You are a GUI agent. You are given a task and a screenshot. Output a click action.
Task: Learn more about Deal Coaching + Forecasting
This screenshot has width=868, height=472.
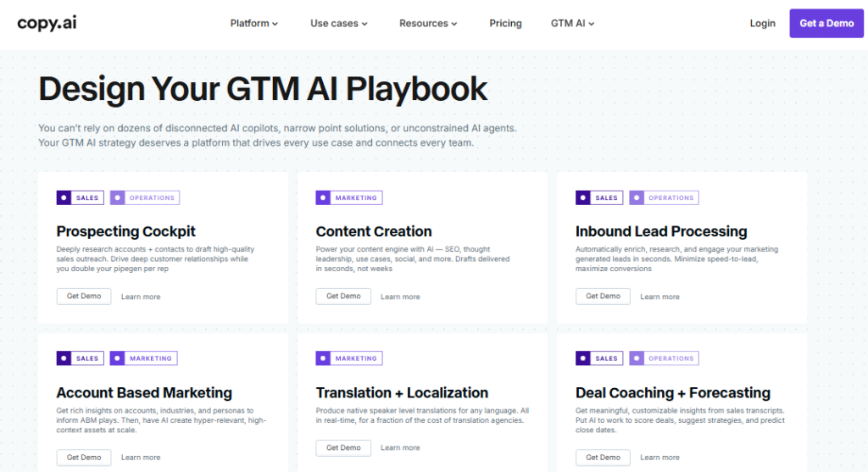click(x=659, y=458)
